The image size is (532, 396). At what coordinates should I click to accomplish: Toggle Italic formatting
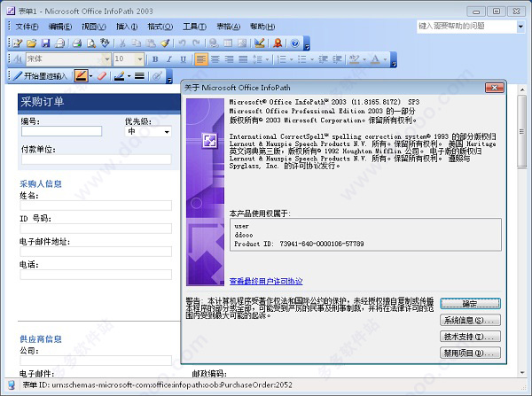[169, 59]
